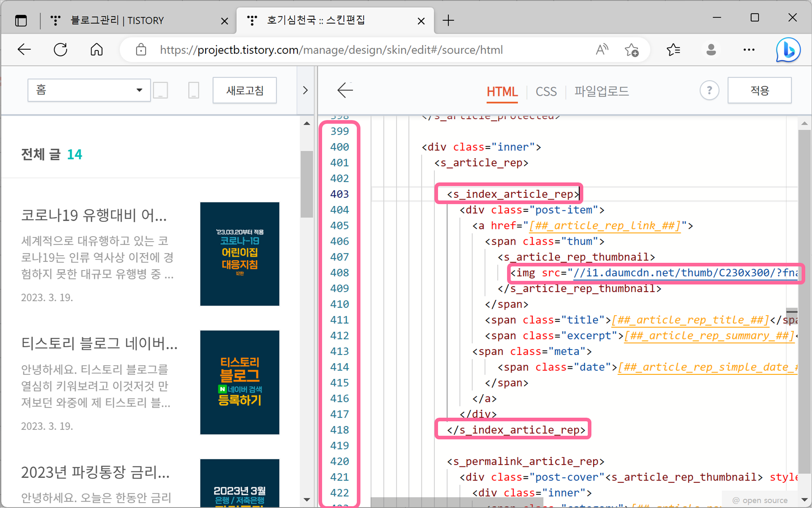
Task: Click line number 408 in the gutter
Action: click(x=339, y=273)
